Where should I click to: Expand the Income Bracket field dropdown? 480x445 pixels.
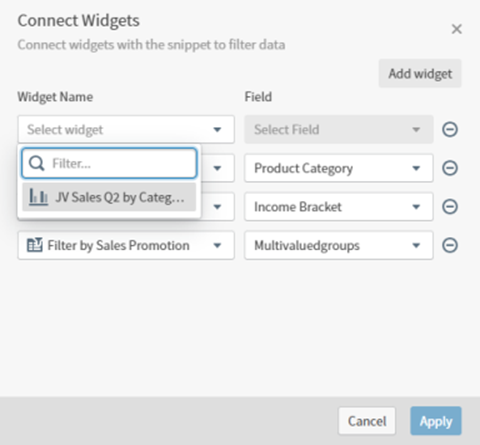coord(339,207)
